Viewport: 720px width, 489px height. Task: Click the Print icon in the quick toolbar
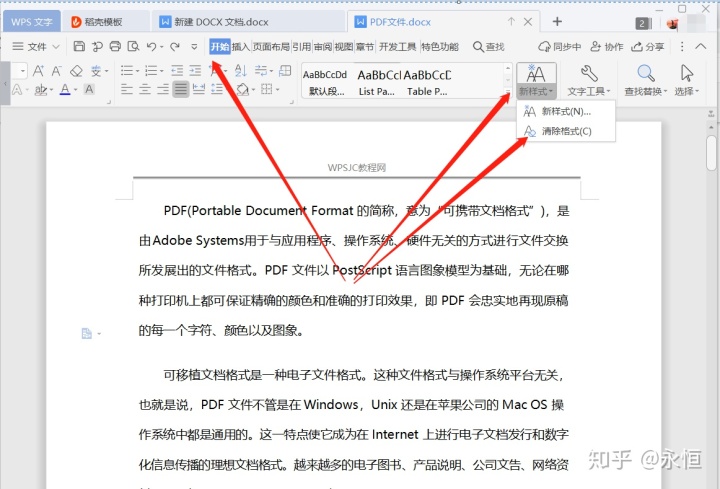pyautogui.click(x=115, y=46)
